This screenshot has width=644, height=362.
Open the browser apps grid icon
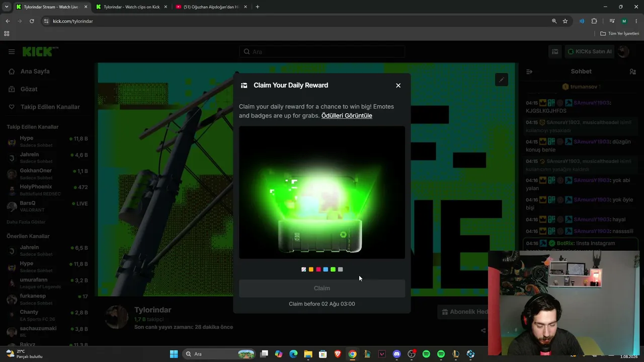[x=7, y=34]
